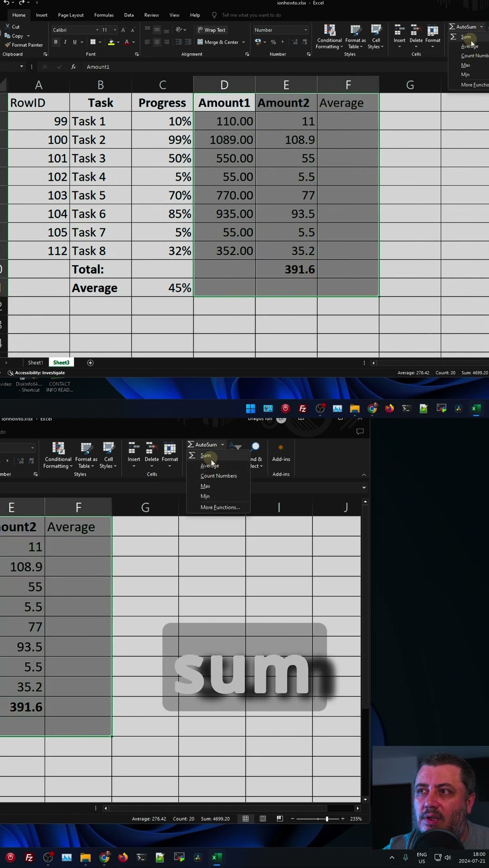Viewport: 489px width, 868px height.
Task: Collapse the ribbon with the chevron in the bottom view
Action: tap(364, 475)
